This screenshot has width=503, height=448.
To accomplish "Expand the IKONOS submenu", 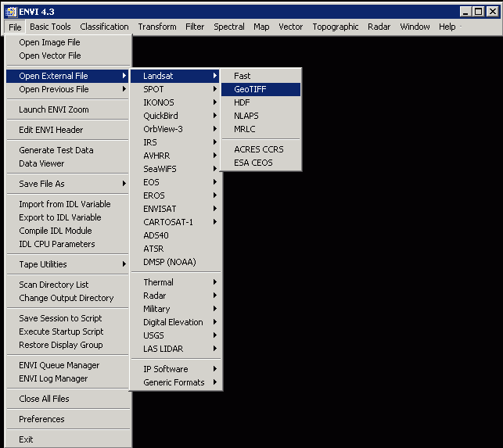I will 175,102.
